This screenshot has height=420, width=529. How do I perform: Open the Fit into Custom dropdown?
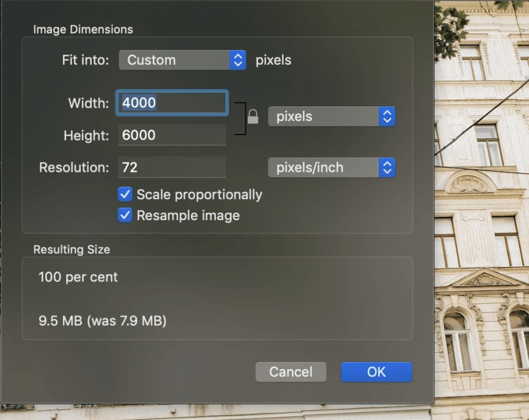tap(182, 60)
